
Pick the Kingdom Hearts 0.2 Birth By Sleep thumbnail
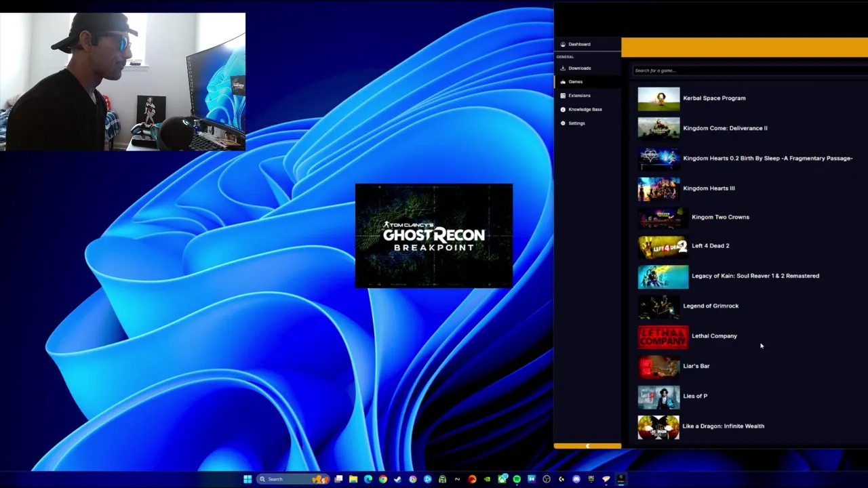658,158
